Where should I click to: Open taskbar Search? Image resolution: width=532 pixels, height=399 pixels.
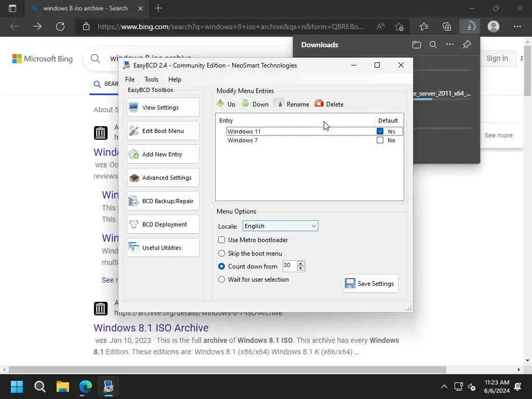tap(39, 387)
